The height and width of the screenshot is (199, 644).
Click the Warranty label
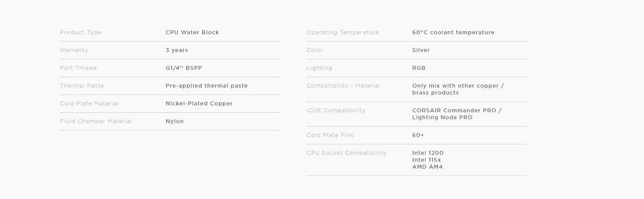pos(74,50)
